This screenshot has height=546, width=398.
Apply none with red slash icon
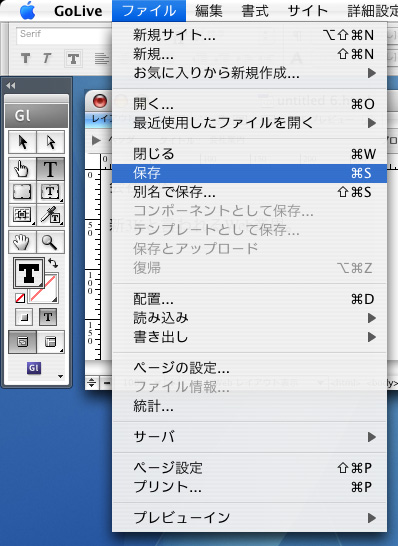pyautogui.click(x=20, y=298)
